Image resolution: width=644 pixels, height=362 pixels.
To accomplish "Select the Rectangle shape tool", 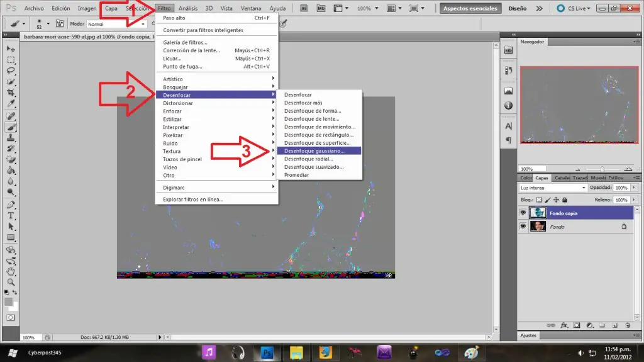I will pyautogui.click(x=11, y=237).
